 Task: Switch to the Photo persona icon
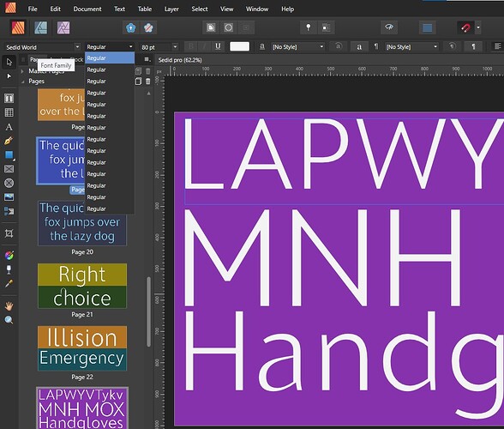point(63,27)
